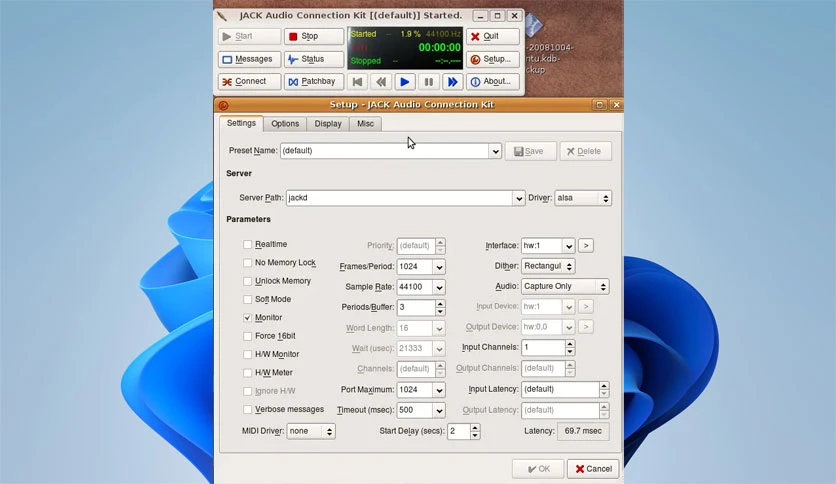Stop the JACK server
836x484 pixels.
314,36
